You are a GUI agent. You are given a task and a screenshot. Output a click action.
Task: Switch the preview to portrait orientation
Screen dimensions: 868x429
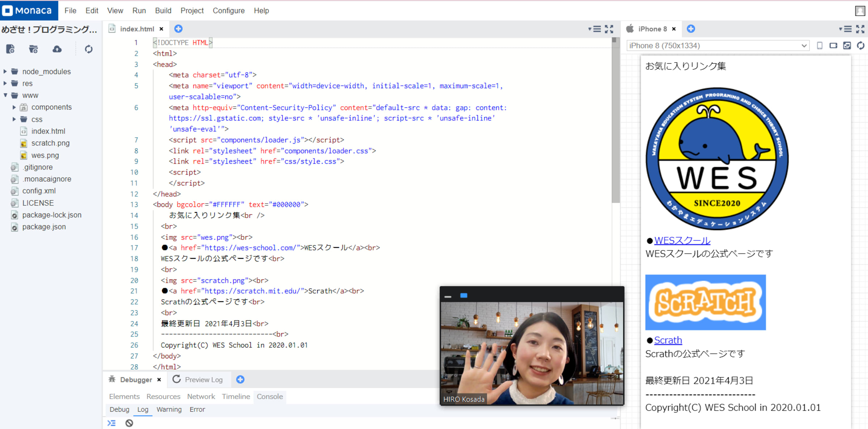click(820, 46)
